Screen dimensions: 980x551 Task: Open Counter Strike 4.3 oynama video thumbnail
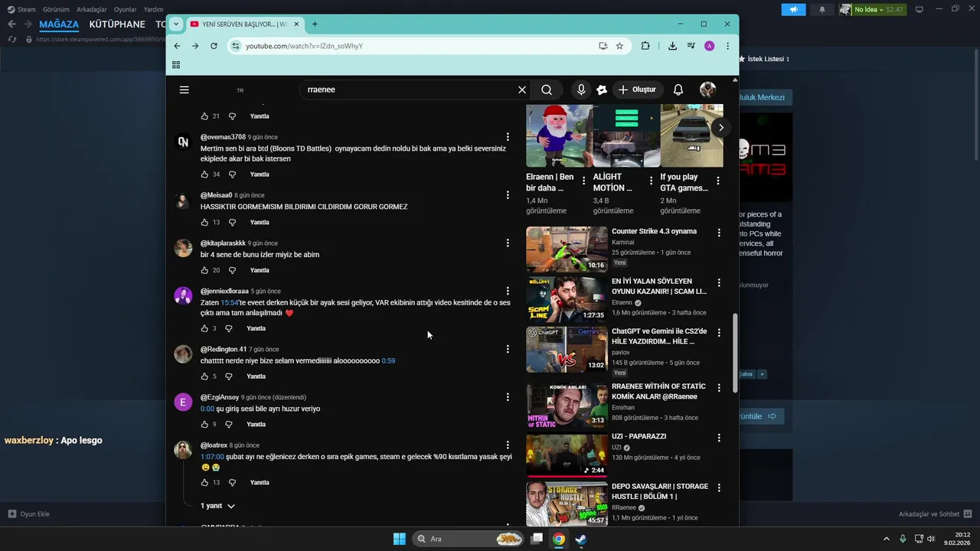click(x=567, y=249)
